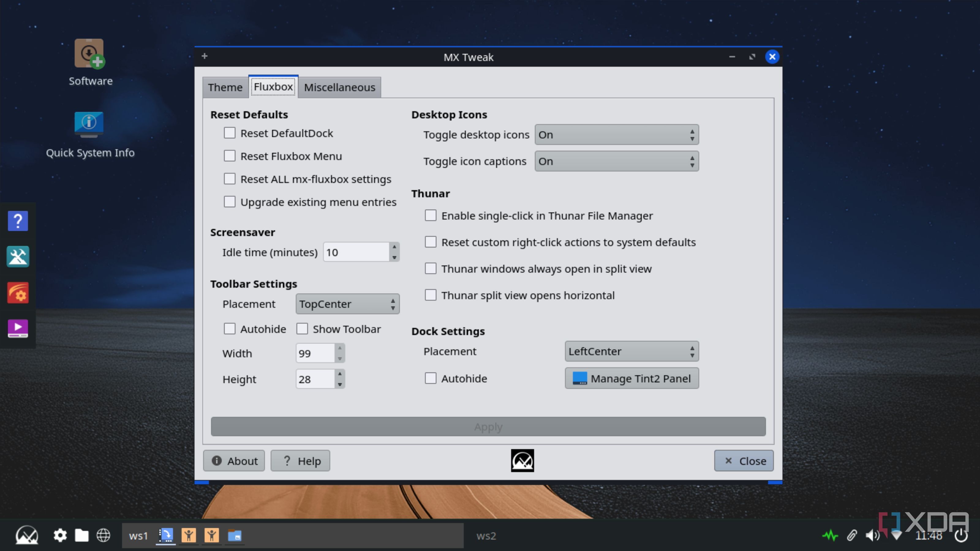Switch to workspace ws2 in the taskbar
The image size is (980, 551).
(x=486, y=536)
